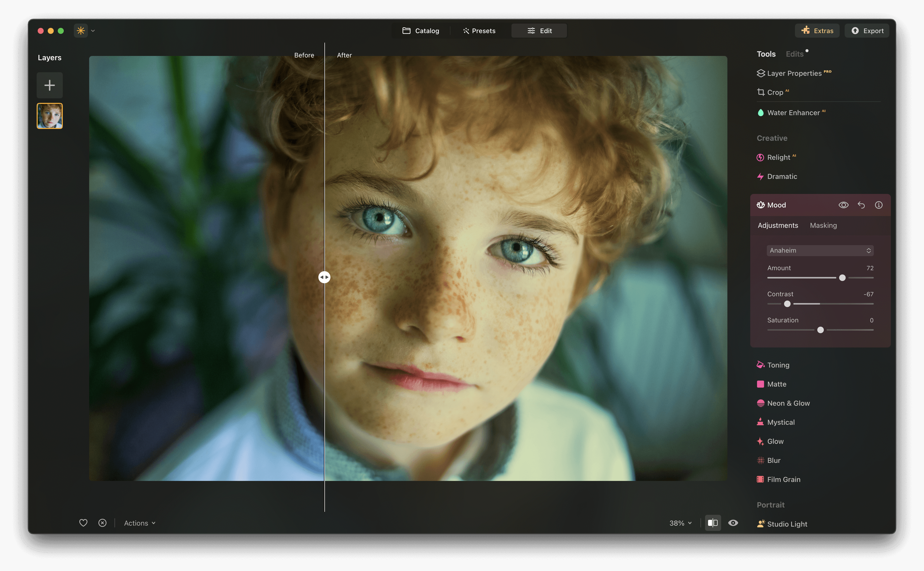Open the Film Grain tool
924x571 pixels.
784,479
